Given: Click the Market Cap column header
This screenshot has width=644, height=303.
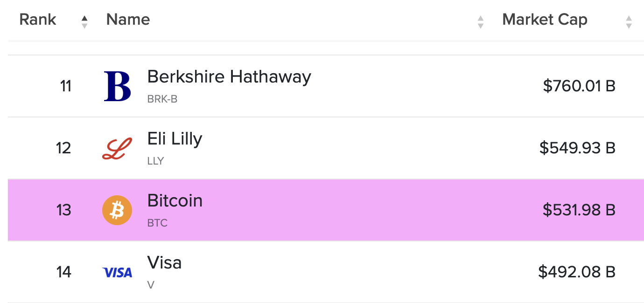Looking at the screenshot, I should click(x=545, y=20).
